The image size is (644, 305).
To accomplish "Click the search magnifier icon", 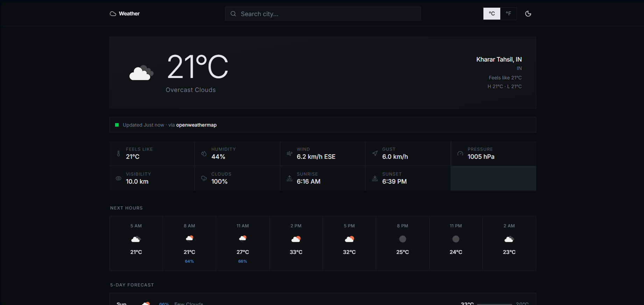I will [233, 14].
